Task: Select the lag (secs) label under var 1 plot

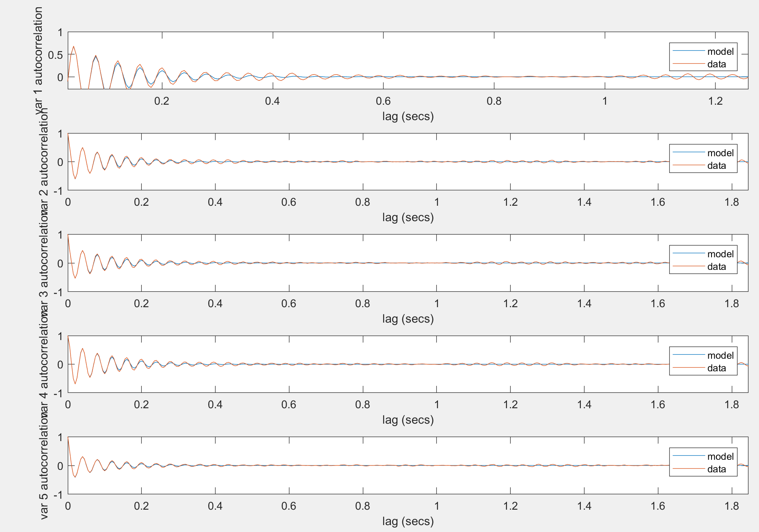Action: (x=407, y=116)
